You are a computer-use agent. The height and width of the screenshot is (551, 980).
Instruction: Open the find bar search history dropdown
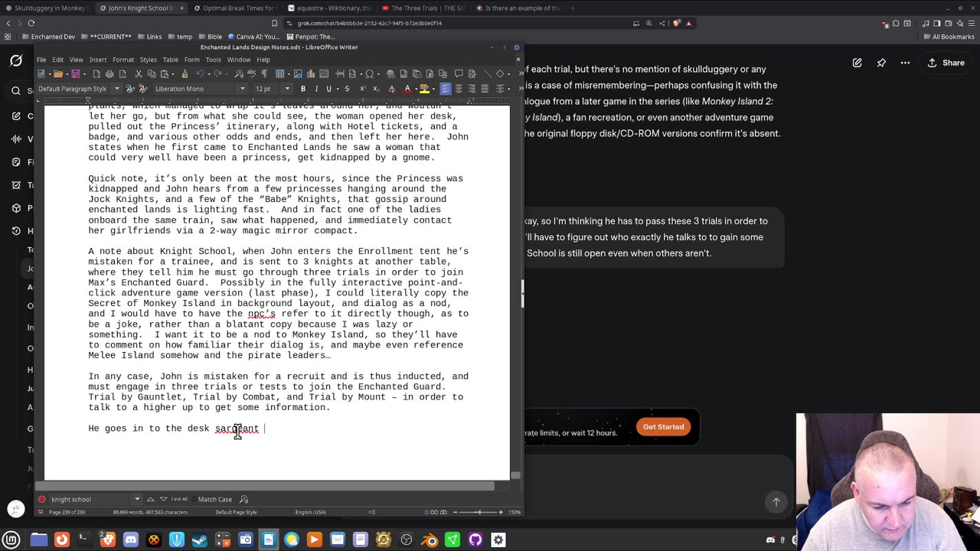point(137,499)
